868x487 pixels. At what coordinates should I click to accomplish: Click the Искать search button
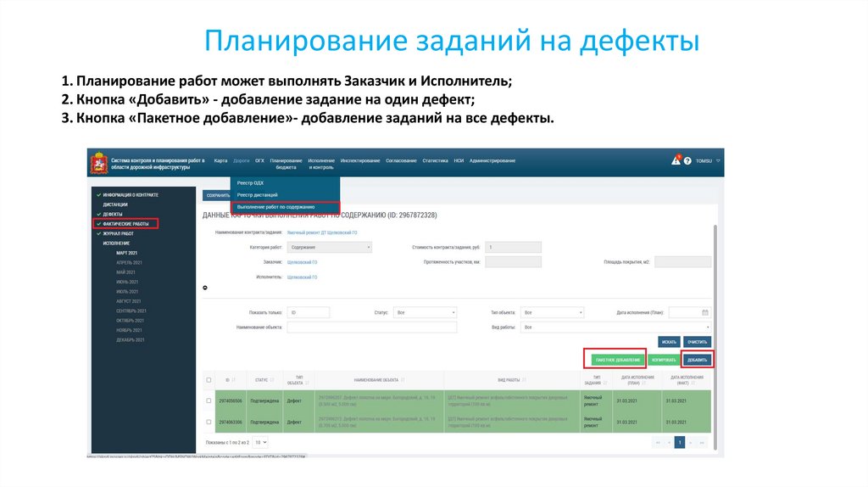(x=669, y=342)
